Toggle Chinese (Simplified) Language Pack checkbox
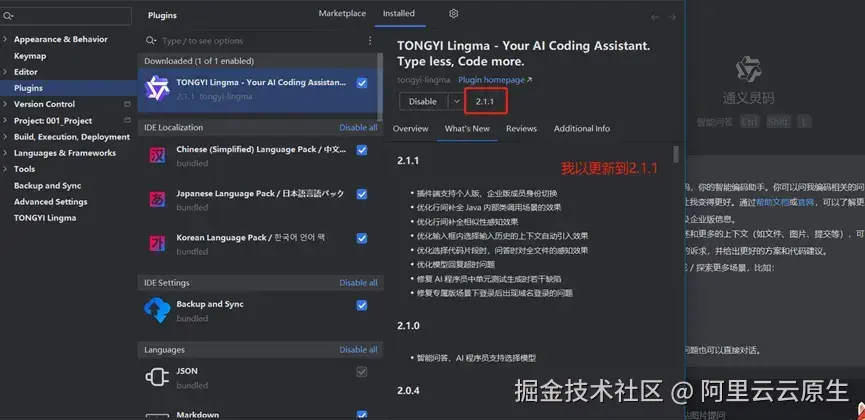This screenshot has width=865, height=420. [x=362, y=150]
